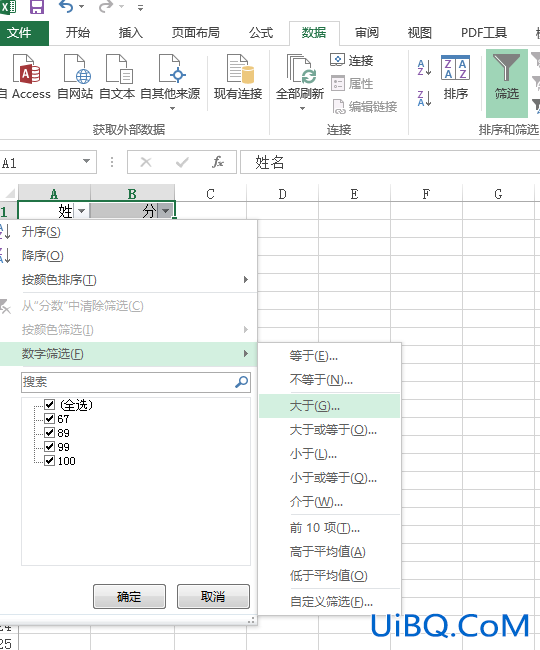Sort ascending with A-Z ribbon icon

point(424,68)
